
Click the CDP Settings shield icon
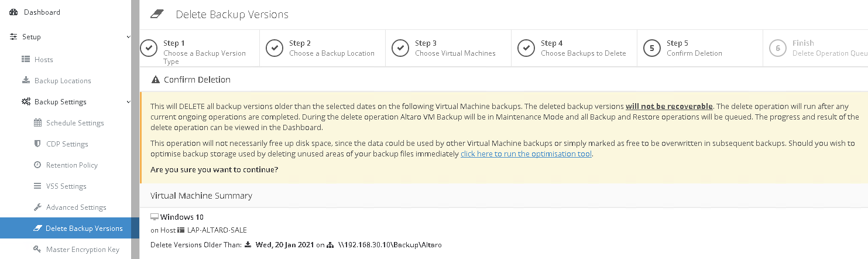coord(37,144)
